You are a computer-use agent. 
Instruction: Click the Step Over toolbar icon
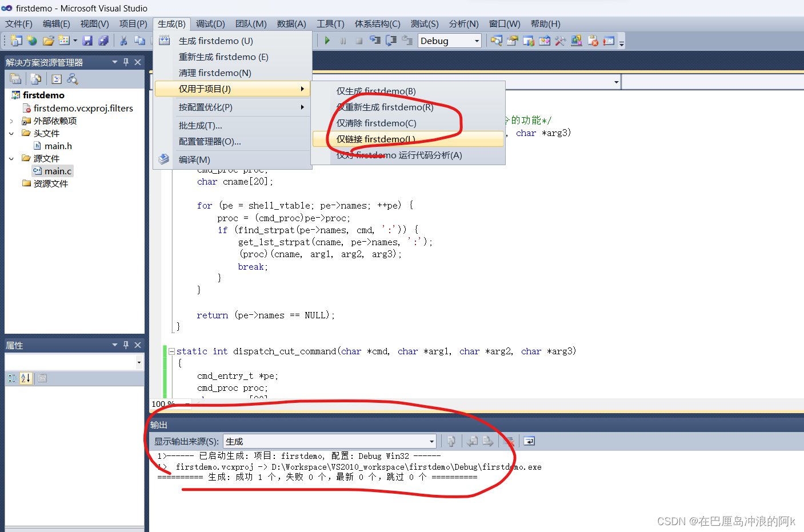[391, 41]
